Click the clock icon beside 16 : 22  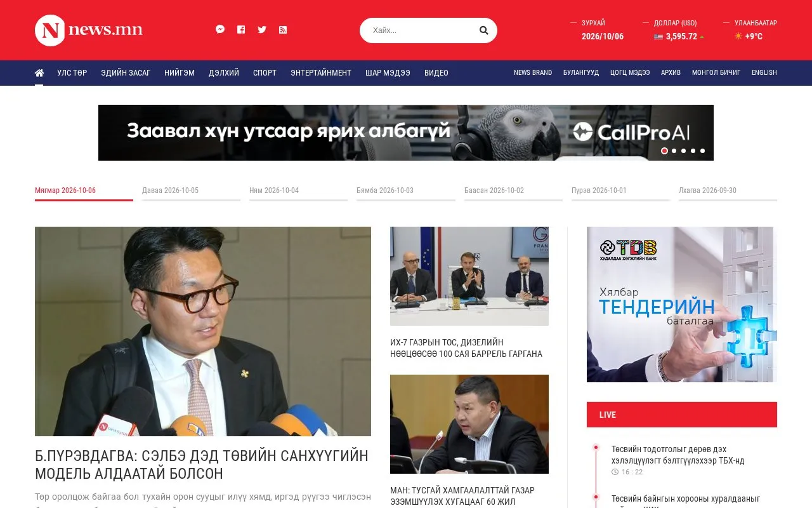coord(615,472)
